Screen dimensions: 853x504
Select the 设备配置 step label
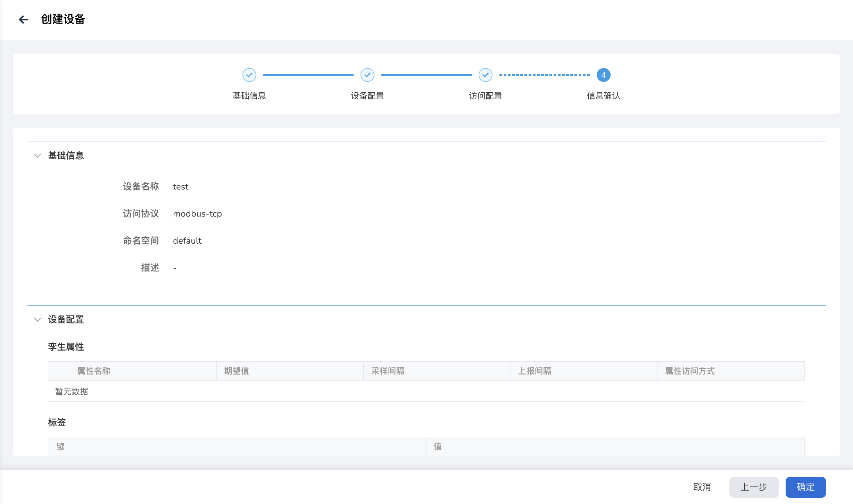pos(367,96)
